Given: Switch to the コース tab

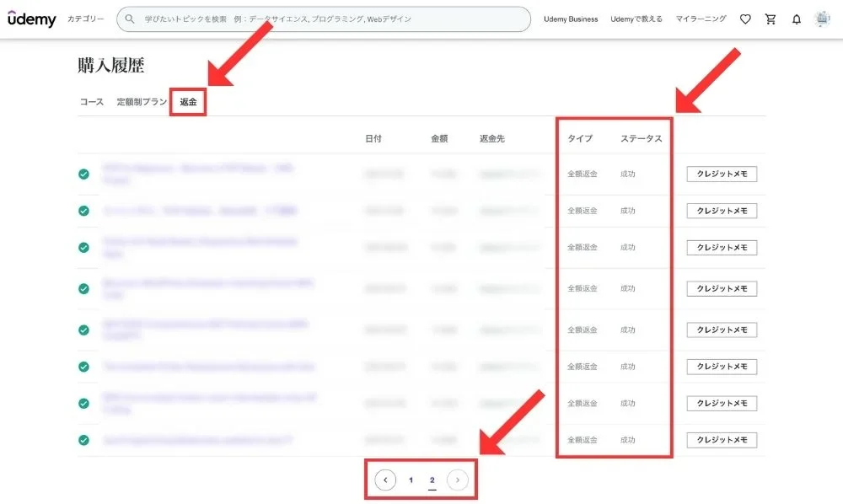Looking at the screenshot, I should pos(92,102).
